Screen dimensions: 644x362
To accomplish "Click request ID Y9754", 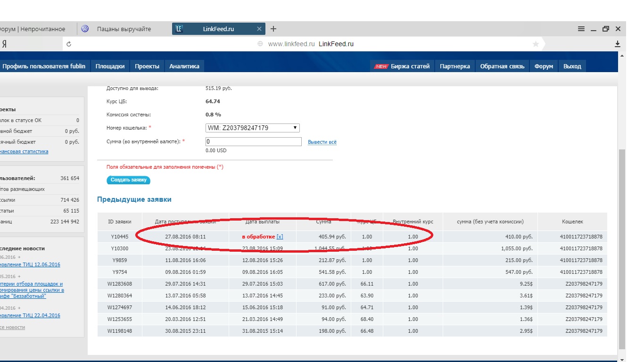I will tap(120, 272).
